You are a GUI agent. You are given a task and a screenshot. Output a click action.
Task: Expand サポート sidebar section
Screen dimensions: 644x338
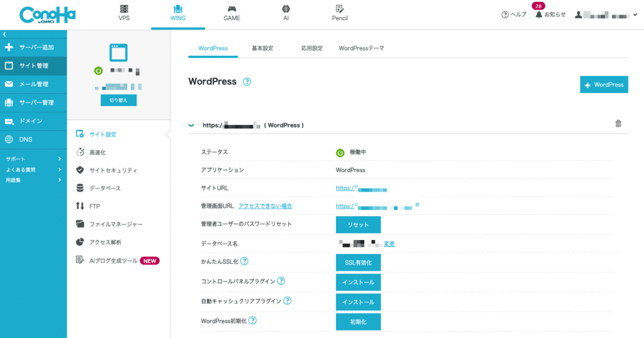click(33, 159)
